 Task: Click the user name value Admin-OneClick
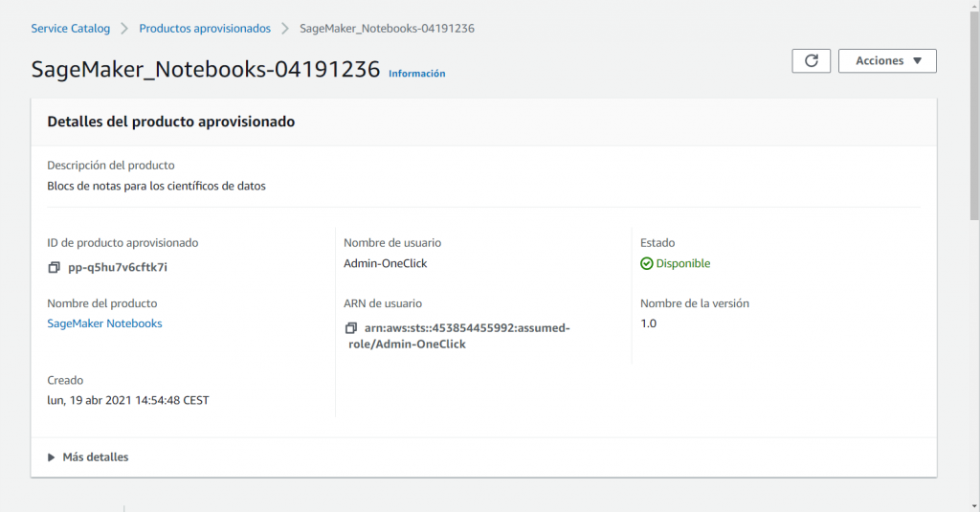tap(385, 263)
